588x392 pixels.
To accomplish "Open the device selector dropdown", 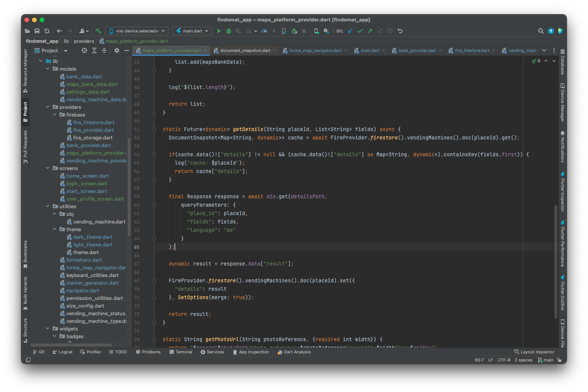I will pyautogui.click(x=137, y=31).
